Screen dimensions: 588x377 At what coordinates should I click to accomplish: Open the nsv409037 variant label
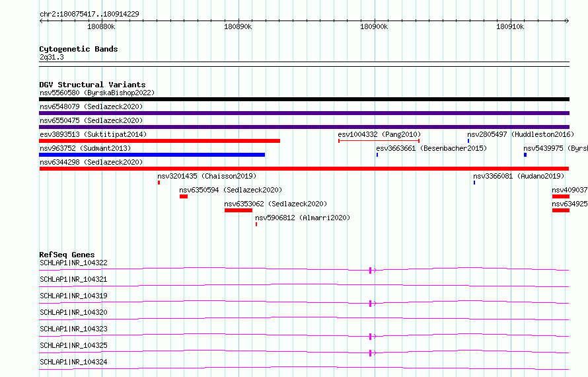click(570, 190)
